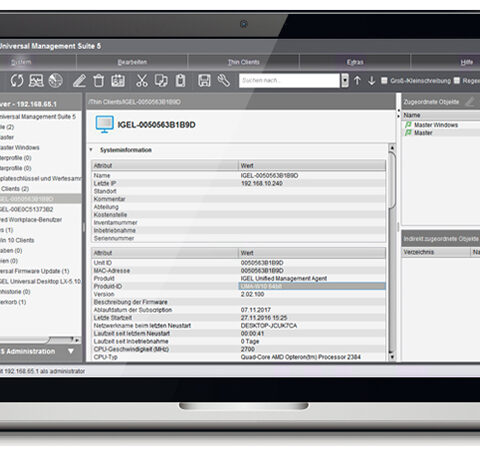The height and width of the screenshot is (457, 480).
Task: Open the System menu
Action: (21, 62)
